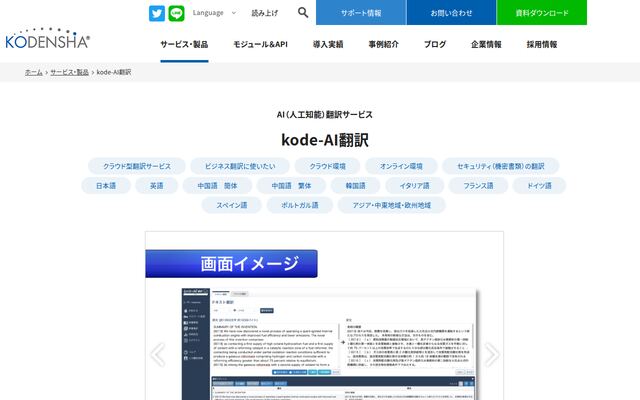
Task: Select the セキュリティ(機密書類)の翻訳 tag
Action: (x=501, y=166)
